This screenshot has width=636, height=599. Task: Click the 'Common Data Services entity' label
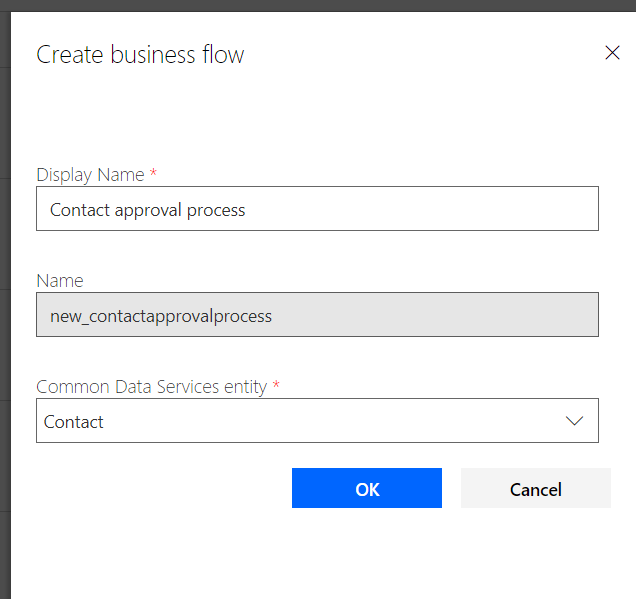pyautogui.click(x=151, y=386)
